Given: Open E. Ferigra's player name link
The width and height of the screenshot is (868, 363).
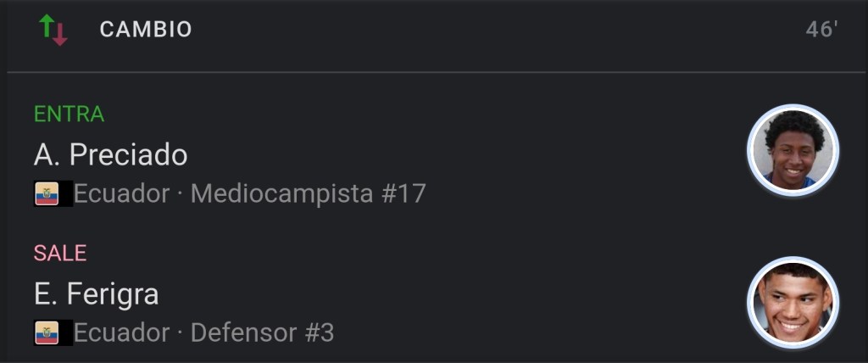Looking at the screenshot, I should (x=96, y=294).
